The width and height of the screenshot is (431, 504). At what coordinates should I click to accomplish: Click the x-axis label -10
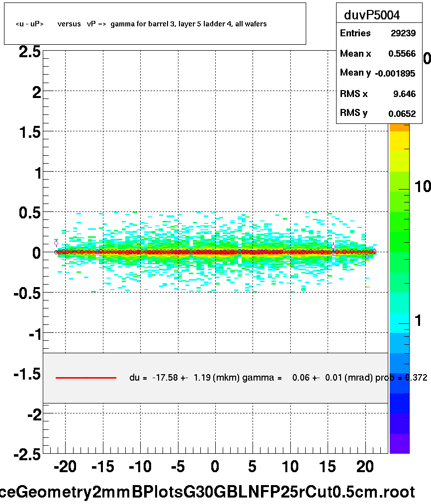pyautogui.click(x=140, y=466)
